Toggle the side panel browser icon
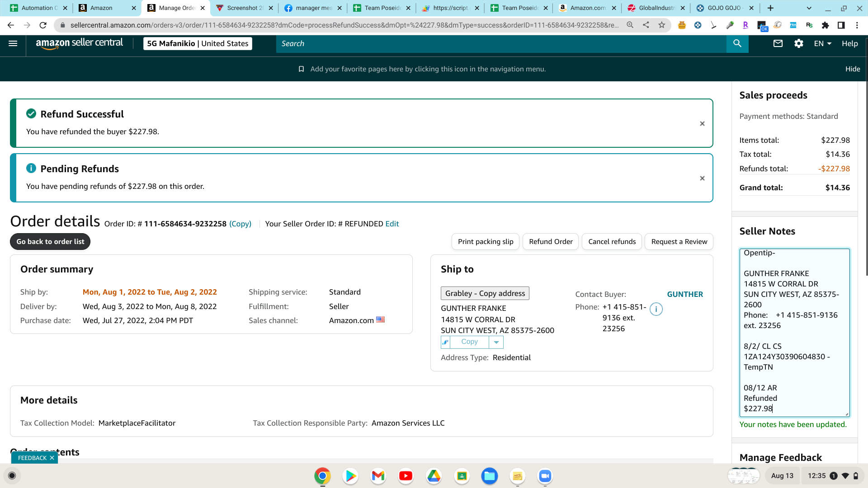The image size is (868, 488). pyautogui.click(x=841, y=25)
